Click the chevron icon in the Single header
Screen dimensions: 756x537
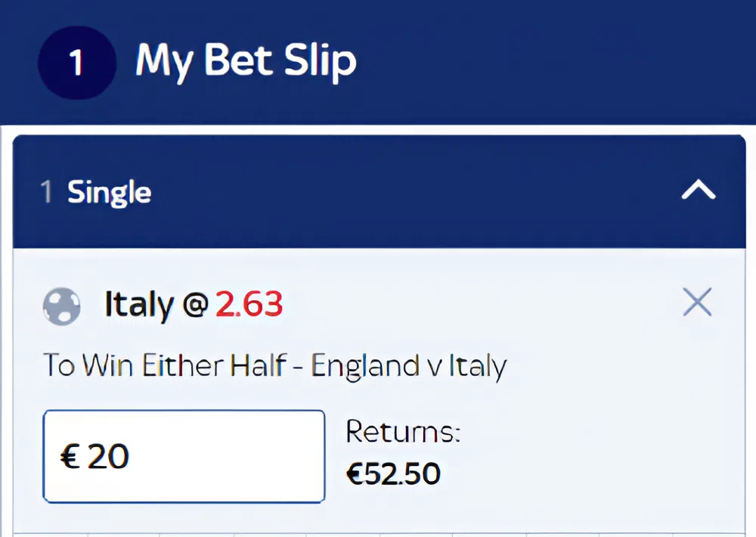(x=698, y=191)
